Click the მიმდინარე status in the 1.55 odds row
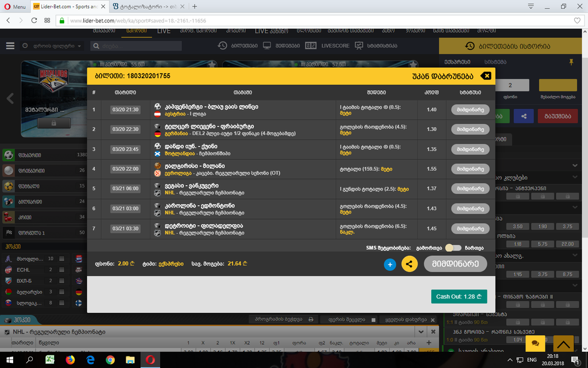This screenshot has width=588, height=368. tap(470, 169)
